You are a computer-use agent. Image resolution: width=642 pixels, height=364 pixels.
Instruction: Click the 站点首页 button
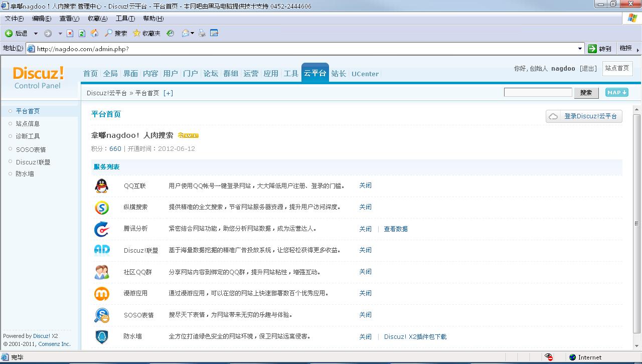coord(617,68)
